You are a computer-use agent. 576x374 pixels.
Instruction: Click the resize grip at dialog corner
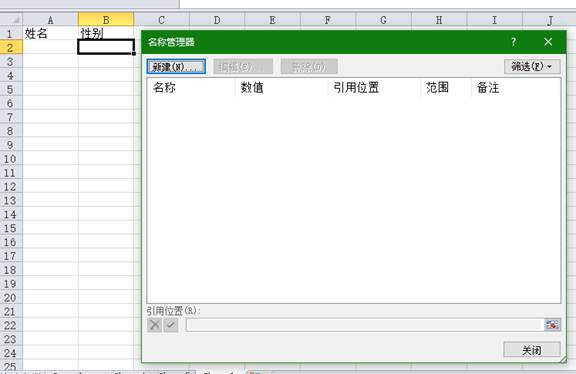[563, 360]
